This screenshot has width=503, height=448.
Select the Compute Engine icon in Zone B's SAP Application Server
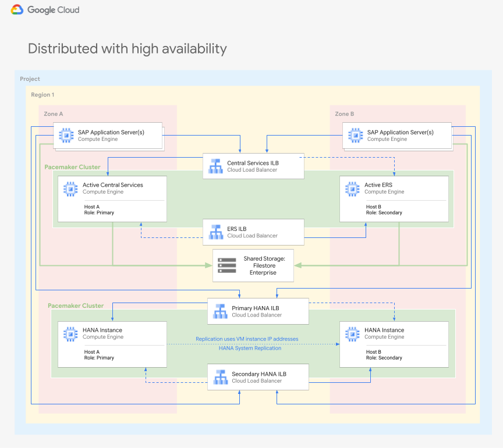(x=353, y=136)
